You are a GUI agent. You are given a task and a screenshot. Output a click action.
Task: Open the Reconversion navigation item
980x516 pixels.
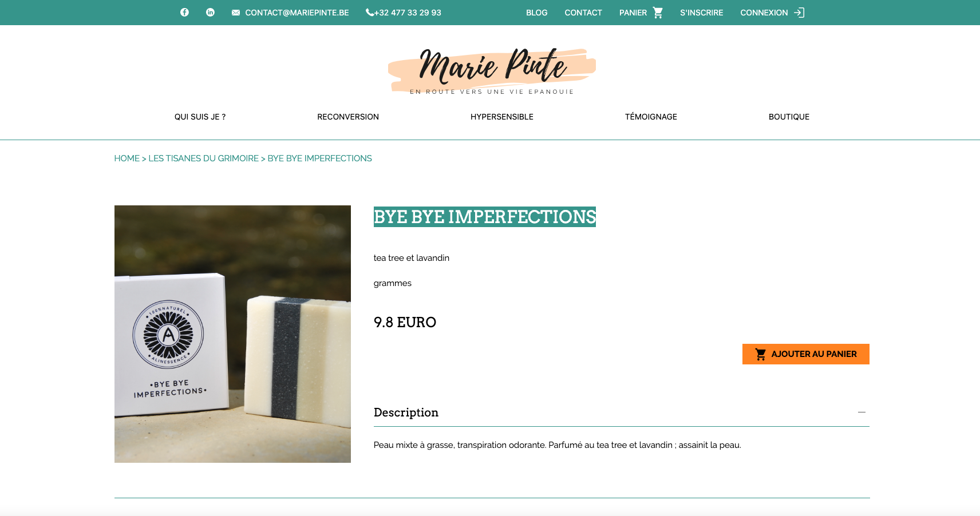[348, 117]
